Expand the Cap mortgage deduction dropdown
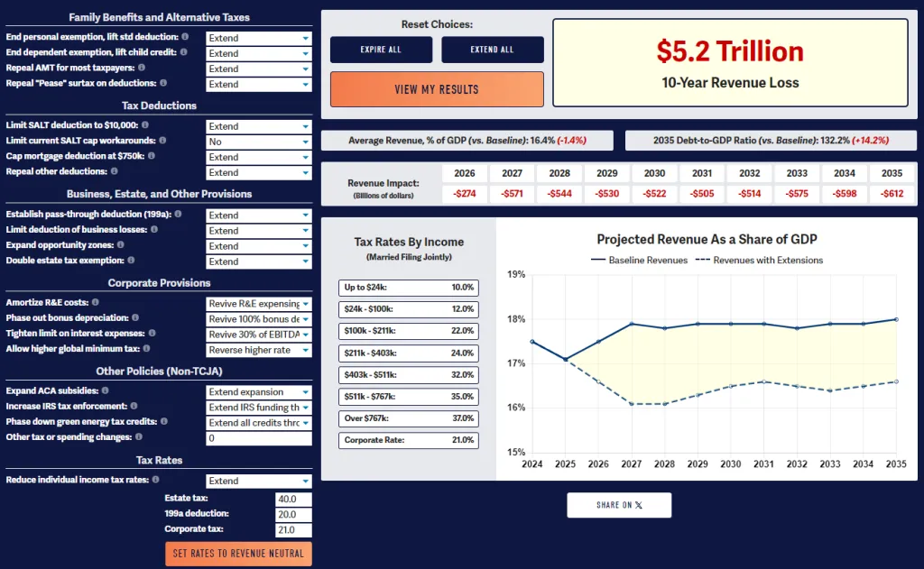 [259, 157]
